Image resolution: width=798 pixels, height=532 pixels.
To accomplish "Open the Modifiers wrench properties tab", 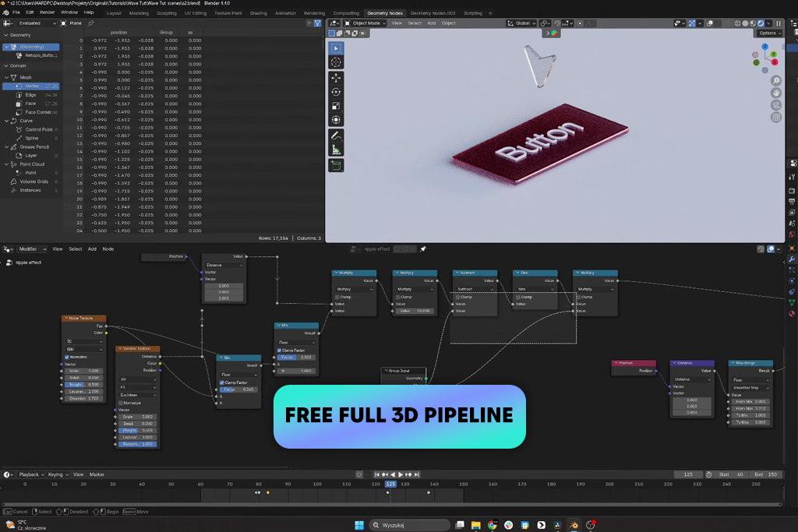I will pyautogui.click(x=792, y=259).
